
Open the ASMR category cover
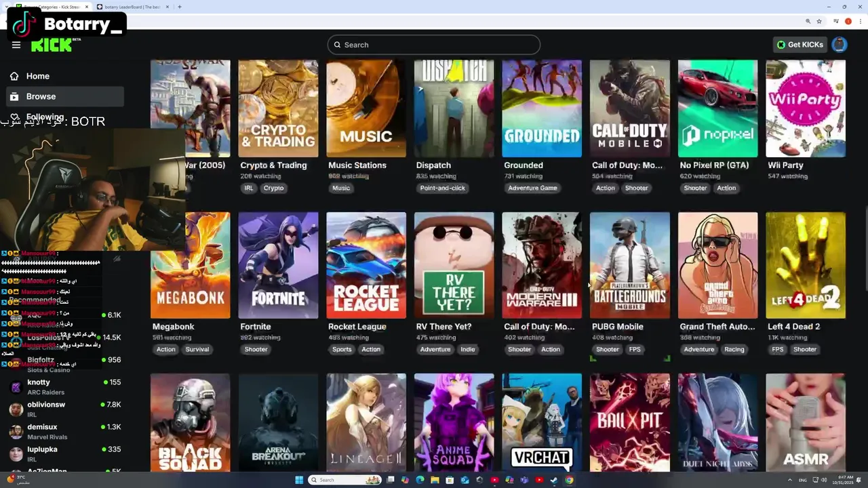tap(806, 422)
